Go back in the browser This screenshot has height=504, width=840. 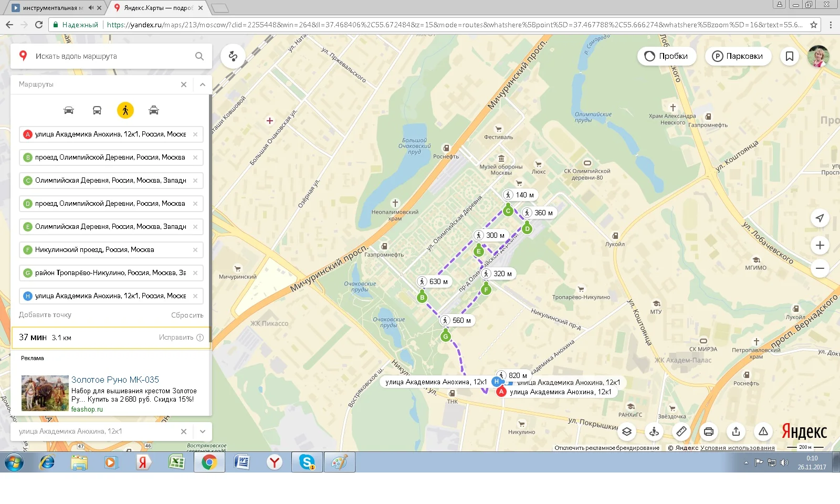(x=9, y=25)
